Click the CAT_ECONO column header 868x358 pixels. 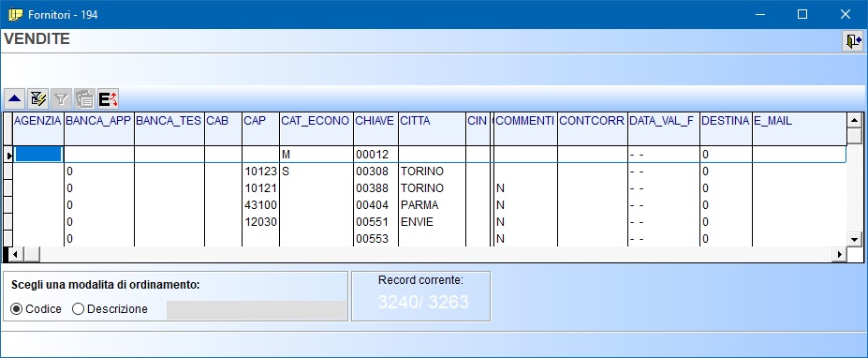click(x=316, y=128)
